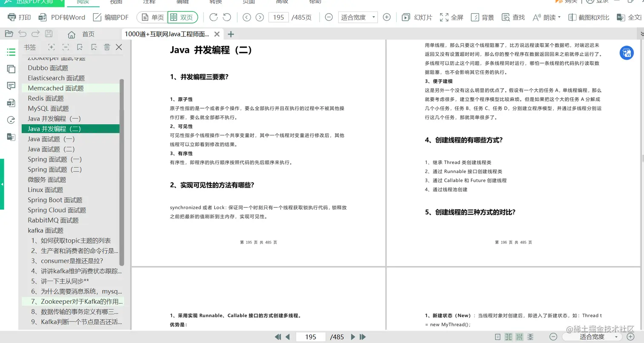Rotate the page clockwise

[x=213, y=17]
